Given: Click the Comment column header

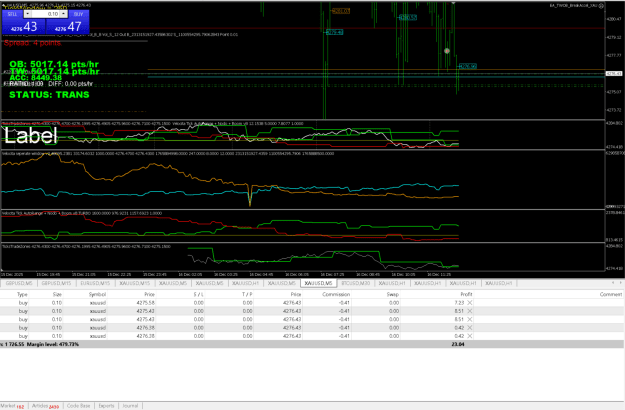Looking at the screenshot, I should point(611,294).
